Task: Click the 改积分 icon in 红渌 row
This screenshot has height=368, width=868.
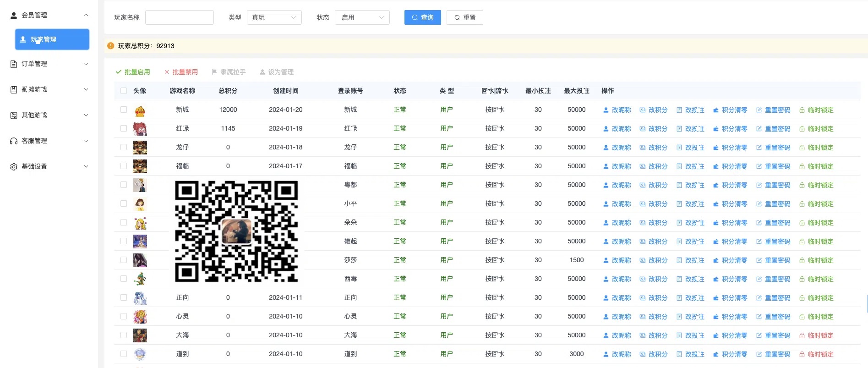Action: (643, 129)
